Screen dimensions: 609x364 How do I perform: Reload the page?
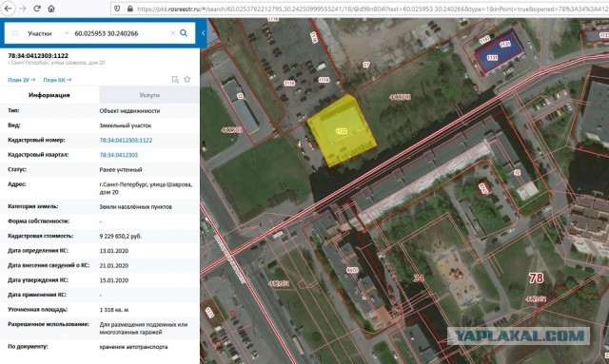37,9
